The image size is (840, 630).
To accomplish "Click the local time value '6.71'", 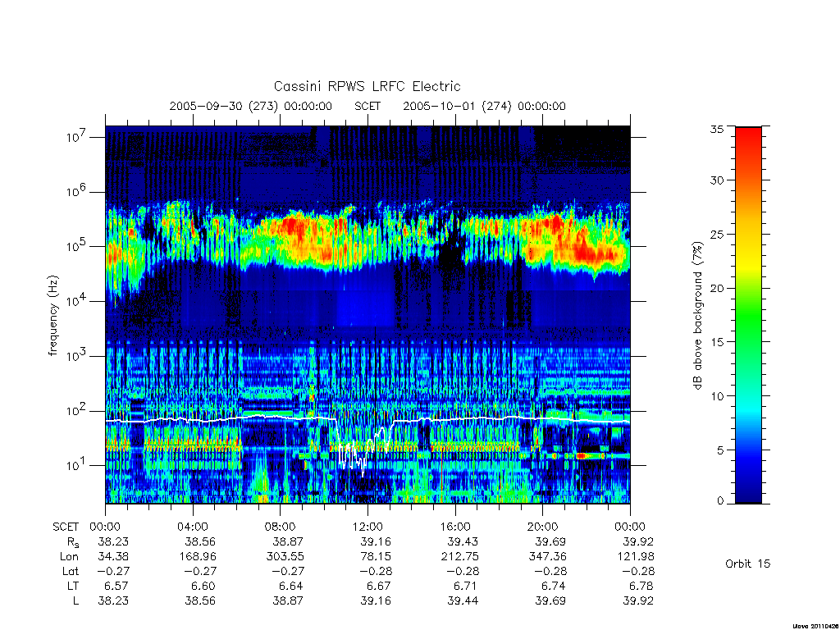I will click(x=467, y=586).
